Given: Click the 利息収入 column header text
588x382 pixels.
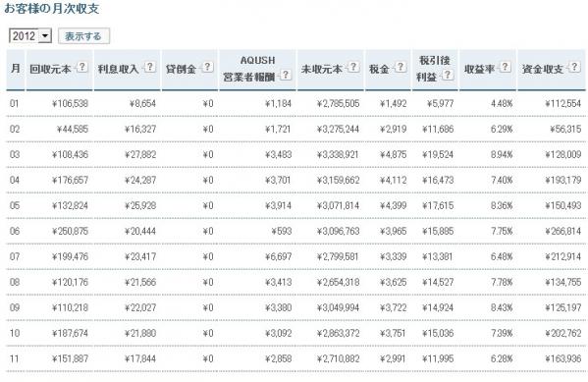Looking at the screenshot, I should 118,69.
